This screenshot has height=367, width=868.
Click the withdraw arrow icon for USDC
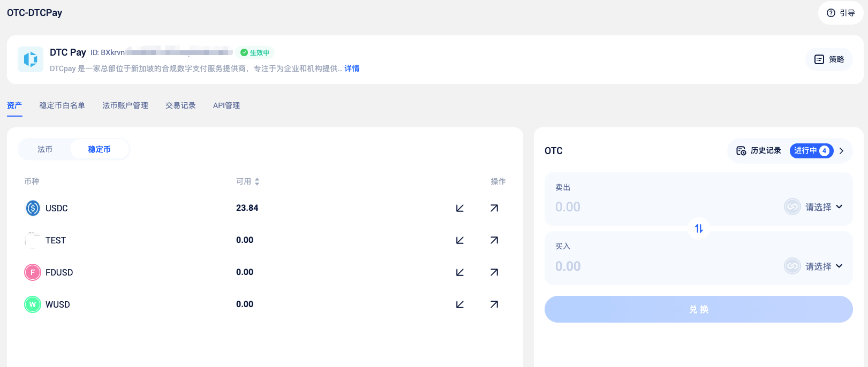tap(494, 208)
